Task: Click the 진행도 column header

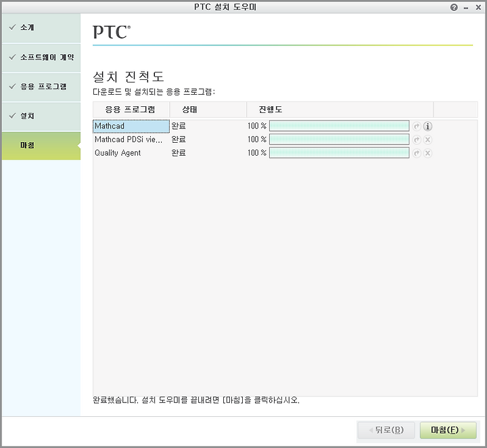Action: click(x=340, y=110)
